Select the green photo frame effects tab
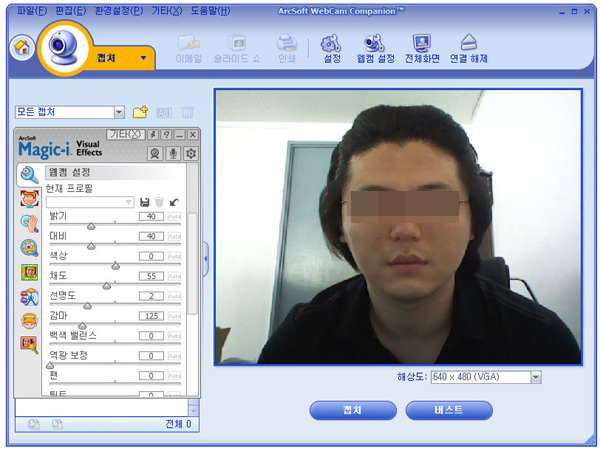Image resolution: width=600 pixels, height=451 pixels. pyautogui.click(x=29, y=272)
